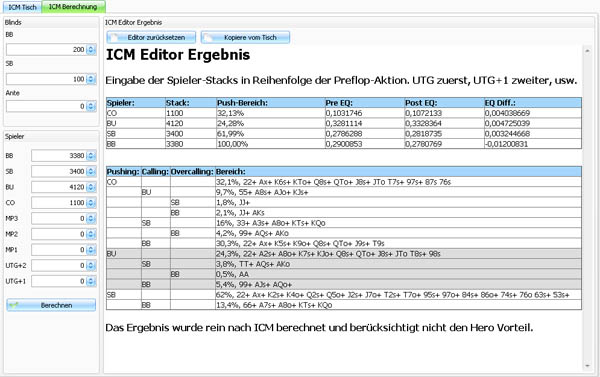
Task: Focus the MP2 stack input field
Action: click(59, 234)
